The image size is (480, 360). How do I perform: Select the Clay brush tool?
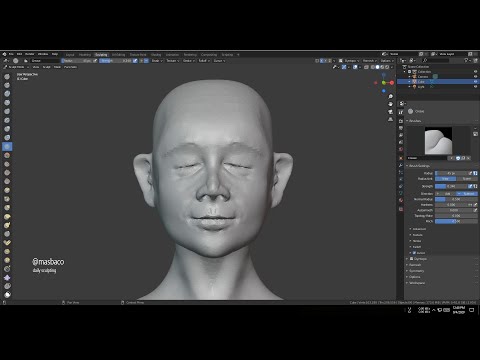click(x=7, y=94)
